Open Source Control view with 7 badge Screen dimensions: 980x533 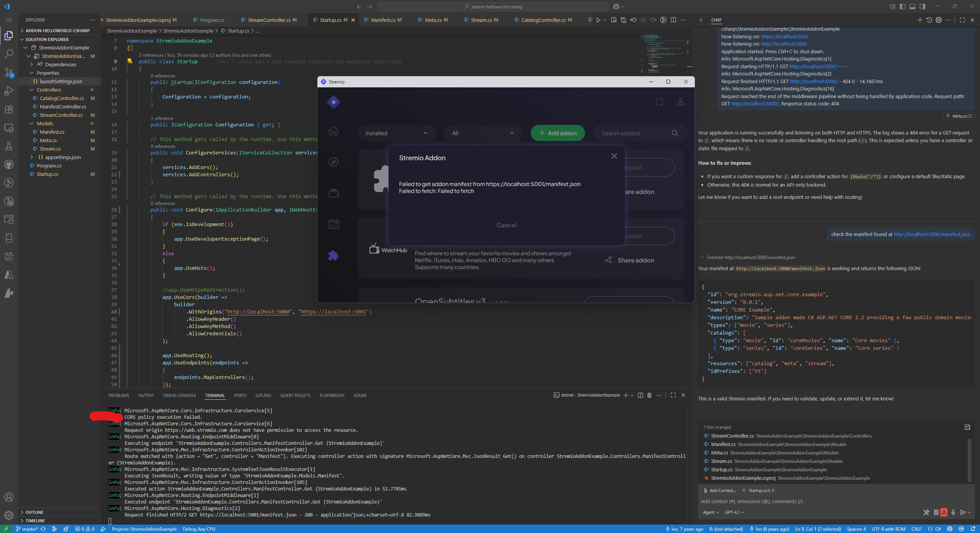click(x=9, y=72)
